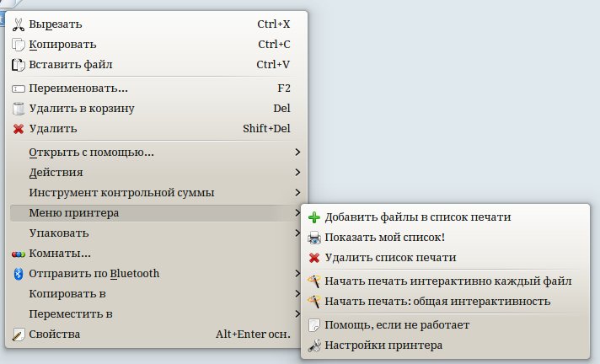This screenshot has height=364, width=600.
Task: Select Переименовать... from the context menu
Action: (x=78, y=88)
